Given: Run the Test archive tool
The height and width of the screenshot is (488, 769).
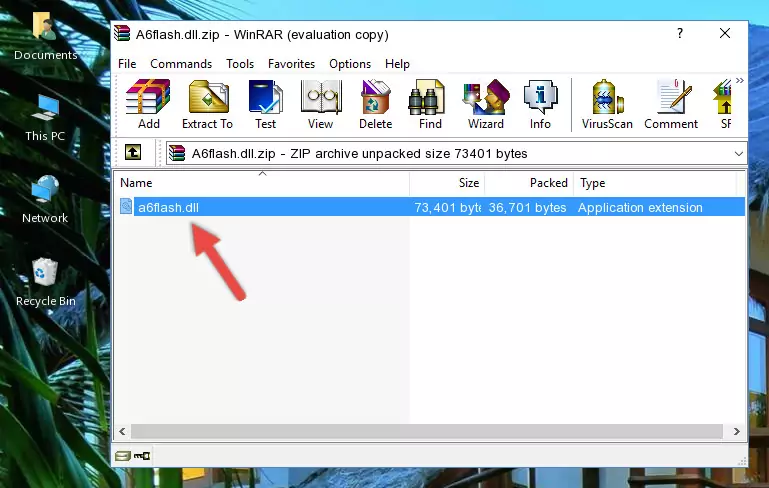Looking at the screenshot, I should tap(265, 104).
